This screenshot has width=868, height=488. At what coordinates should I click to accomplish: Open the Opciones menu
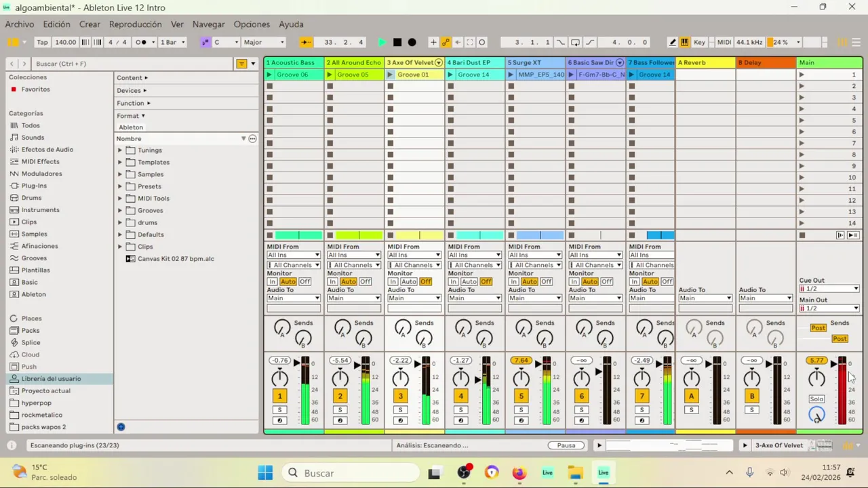[x=252, y=24]
